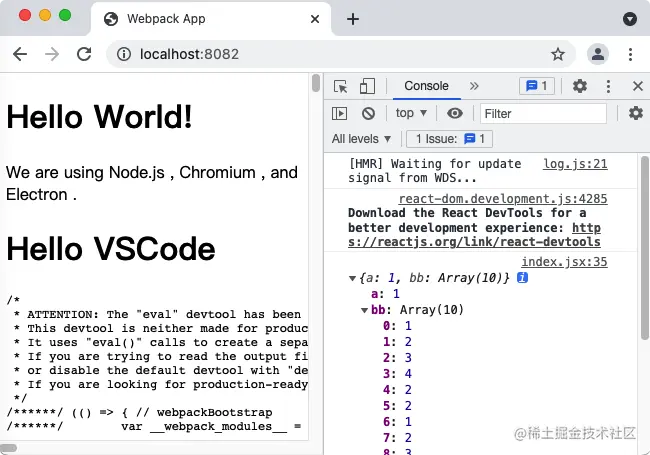This screenshot has width=650, height=455.
Task: Open the issues badge showing 1
Action: [537, 86]
